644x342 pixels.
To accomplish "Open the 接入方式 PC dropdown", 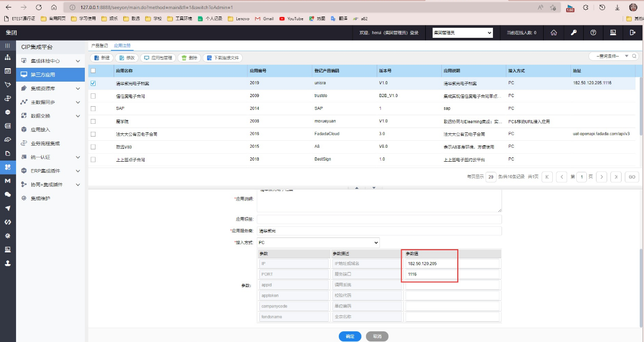I will (x=318, y=243).
